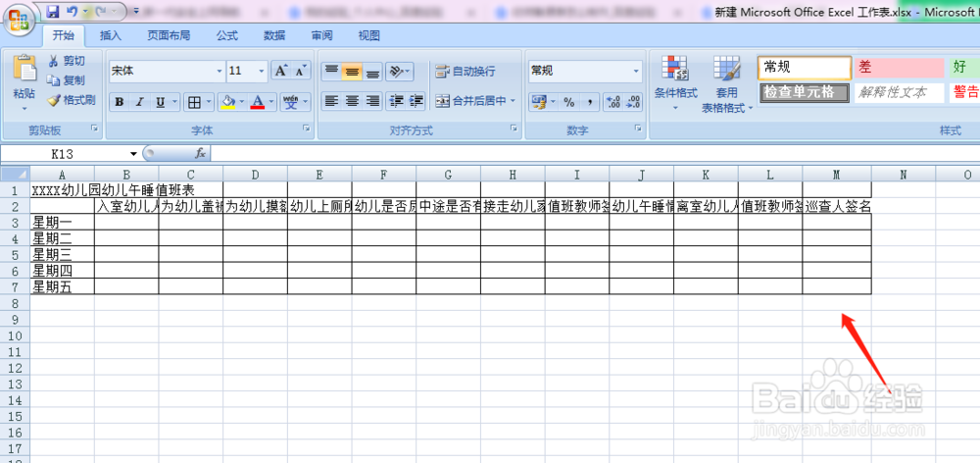Image resolution: width=980 pixels, height=463 pixels.
Task: Click the decrease decimal icon
Action: (x=633, y=102)
